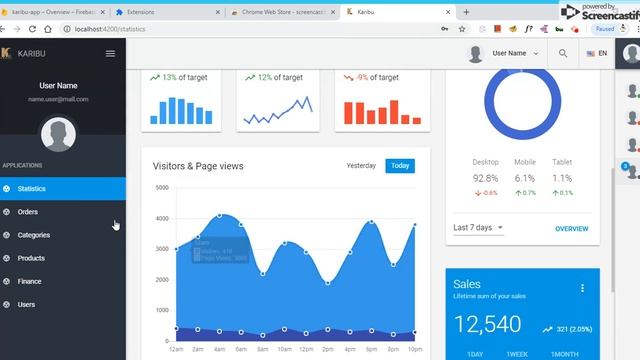Click the user avatar next to User Name

tap(475, 53)
